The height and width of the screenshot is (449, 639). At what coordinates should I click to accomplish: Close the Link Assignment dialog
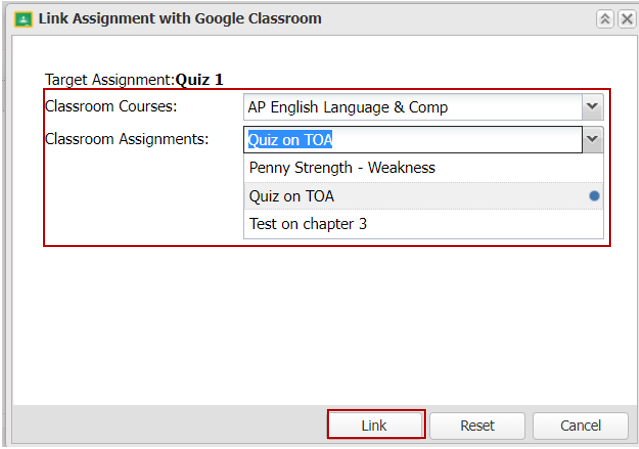(x=627, y=19)
